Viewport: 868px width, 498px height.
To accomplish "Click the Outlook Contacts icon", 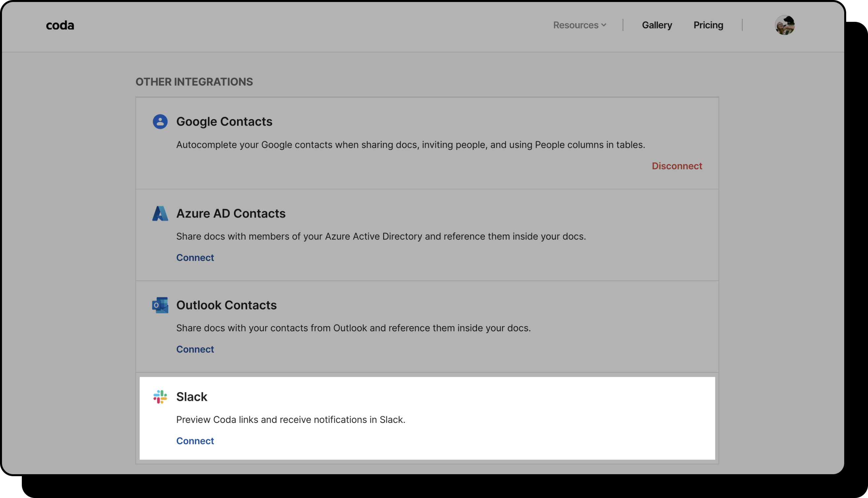I will pos(160,305).
